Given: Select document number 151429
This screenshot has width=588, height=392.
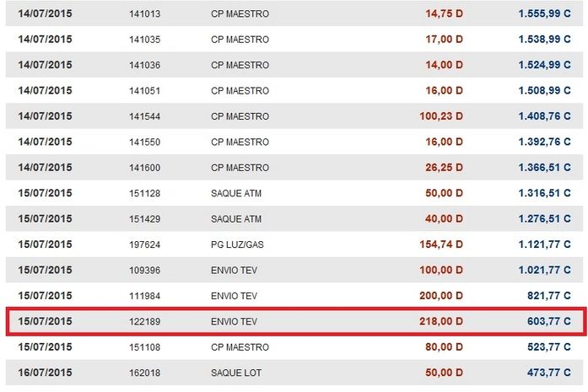Looking at the screenshot, I should (145, 218).
